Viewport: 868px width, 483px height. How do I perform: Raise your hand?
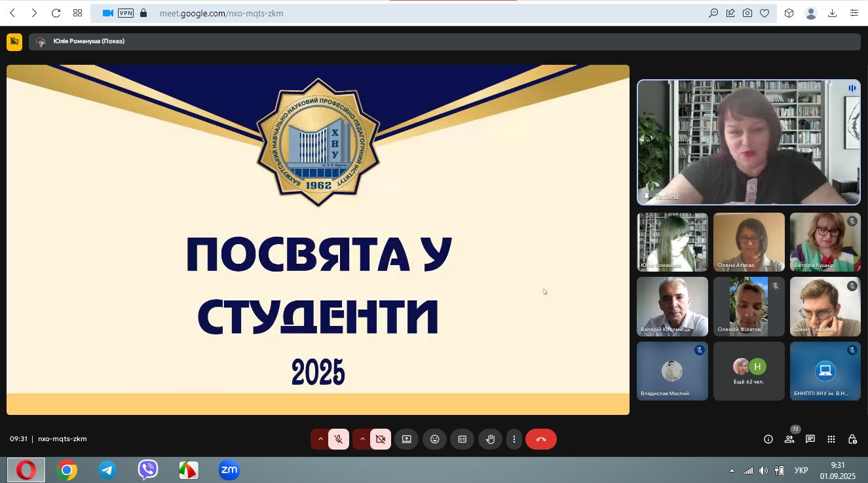tap(490, 439)
